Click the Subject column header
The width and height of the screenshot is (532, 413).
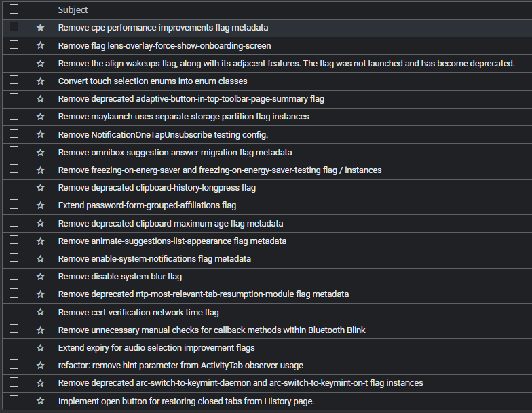coord(73,9)
